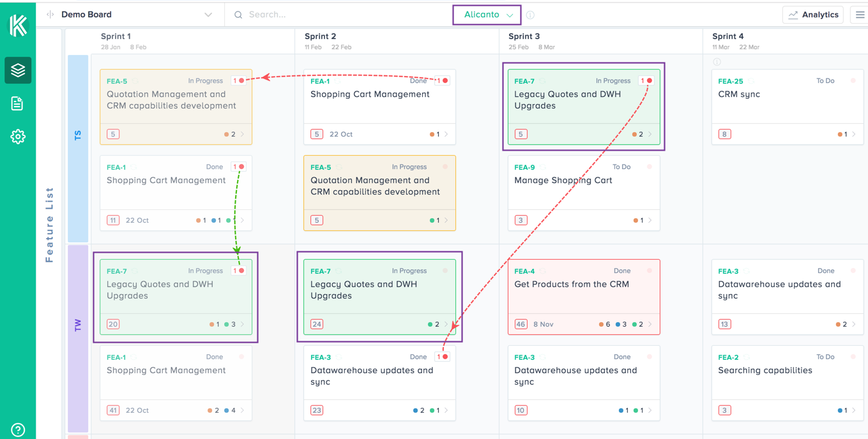Open the vertical Feature List panel tab

49,225
